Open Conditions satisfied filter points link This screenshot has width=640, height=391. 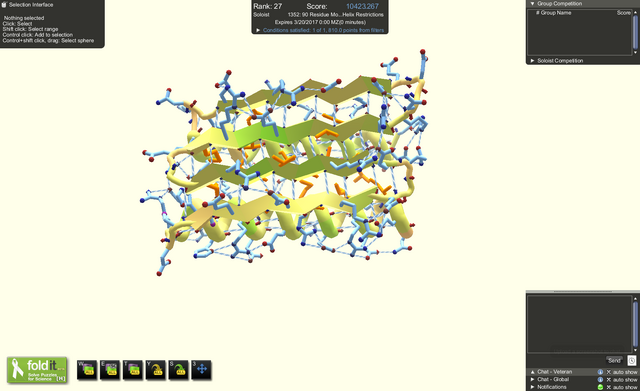tap(323, 30)
